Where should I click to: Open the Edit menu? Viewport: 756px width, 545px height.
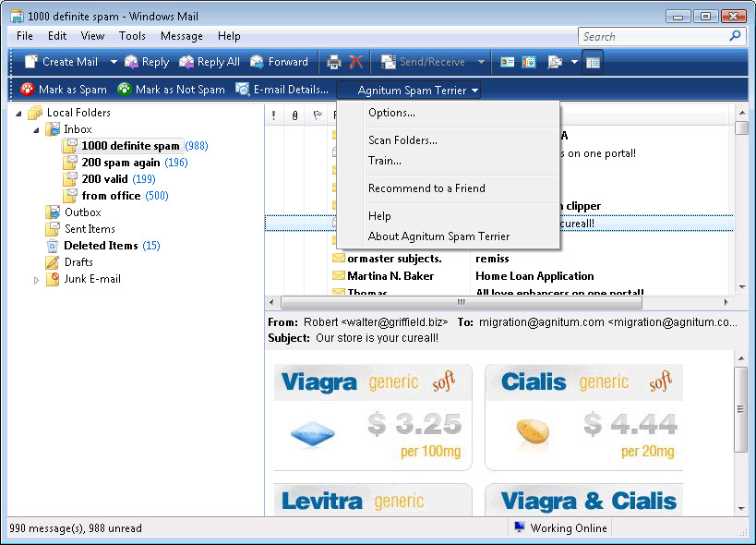pos(57,36)
